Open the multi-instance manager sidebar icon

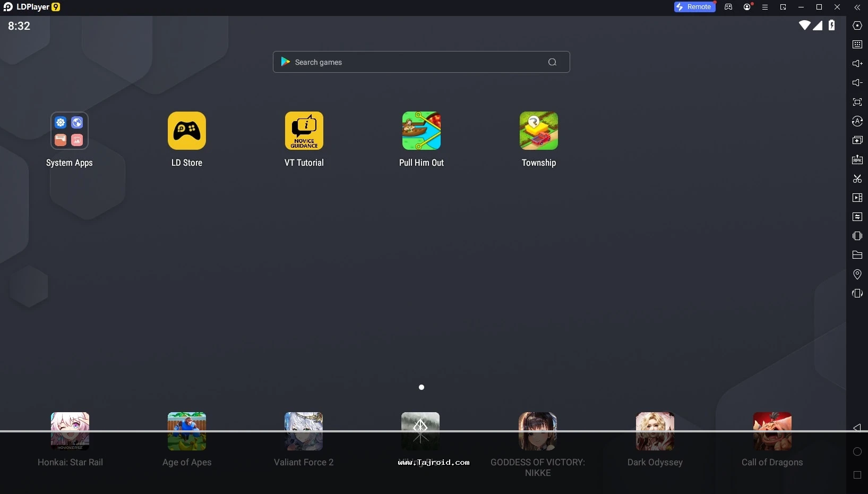pos(857,140)
